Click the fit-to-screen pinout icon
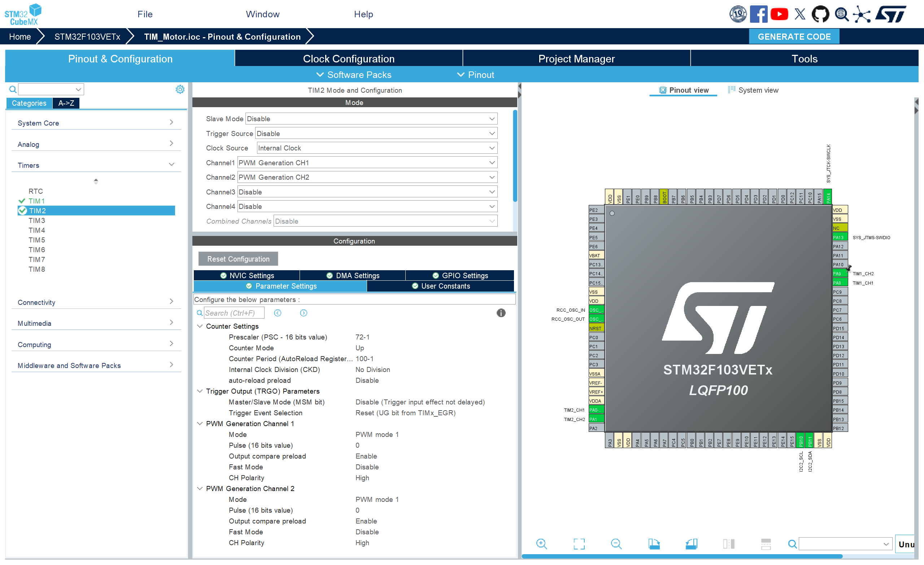 tap(579, 543)
